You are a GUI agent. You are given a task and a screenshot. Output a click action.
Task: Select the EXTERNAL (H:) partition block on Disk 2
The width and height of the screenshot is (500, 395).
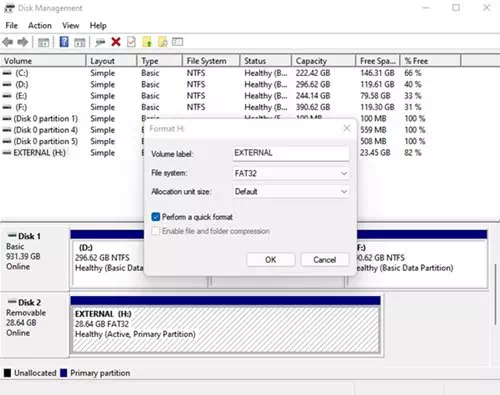point(226,324)
